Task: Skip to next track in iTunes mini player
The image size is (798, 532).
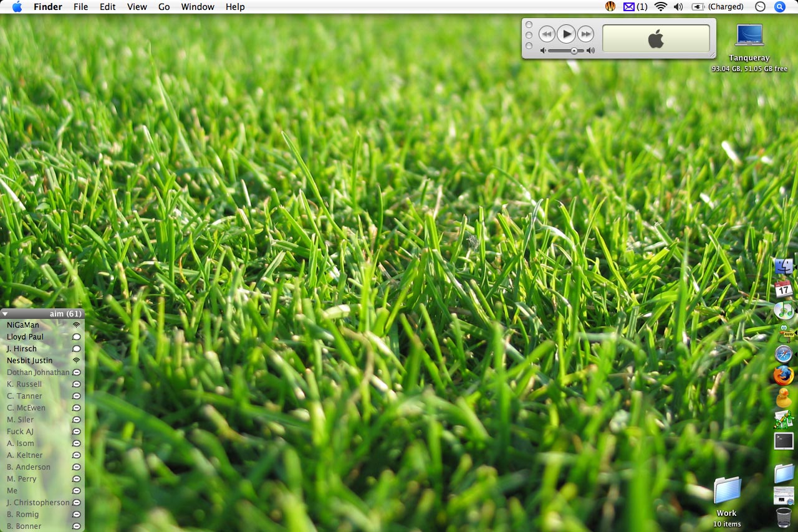Action: click(585, 34)
